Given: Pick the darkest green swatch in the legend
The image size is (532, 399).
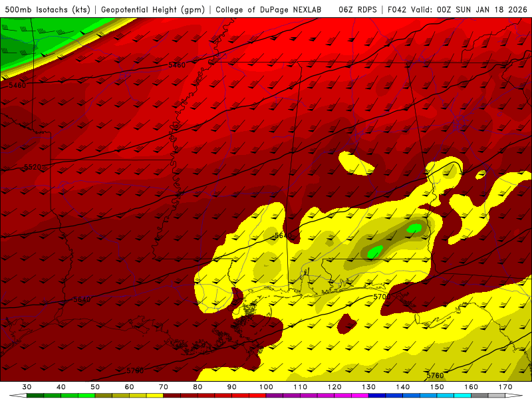Looking at the screenshot, I should 35,396.
